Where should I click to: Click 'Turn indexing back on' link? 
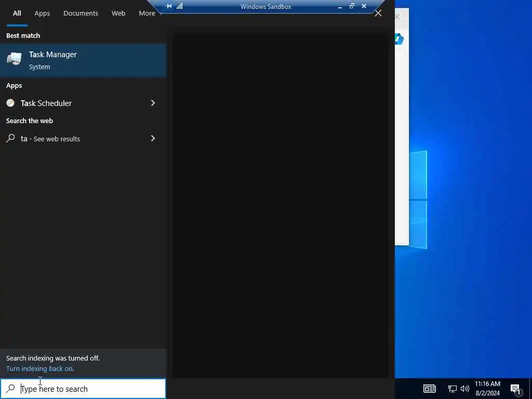click(x=40, y=368)
